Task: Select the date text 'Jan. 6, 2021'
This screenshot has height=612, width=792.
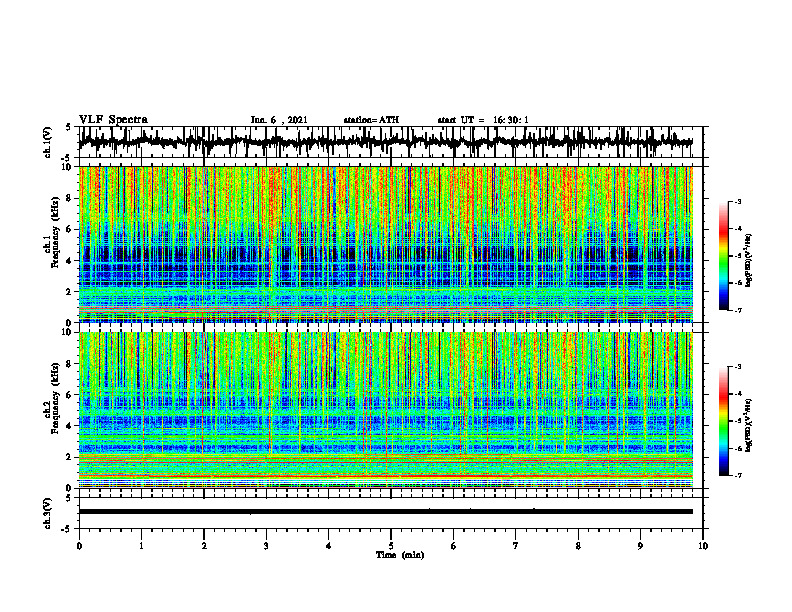Action: click(x=279, y=120)
